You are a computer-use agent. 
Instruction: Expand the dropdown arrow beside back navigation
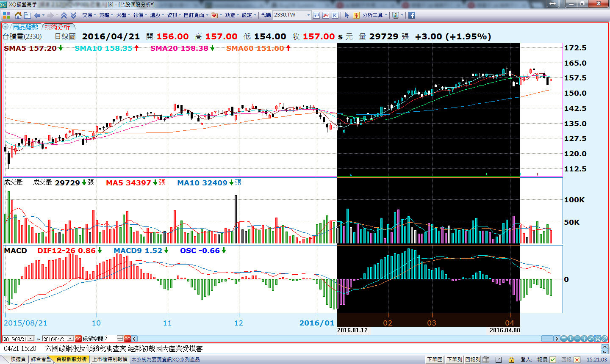(x=43, y=15)
